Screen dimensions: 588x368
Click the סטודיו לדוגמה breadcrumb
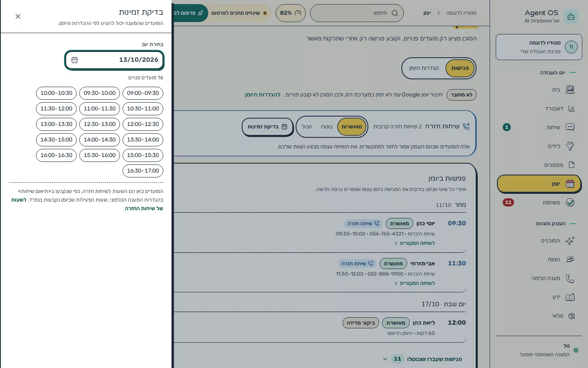[x=461, y=13]
